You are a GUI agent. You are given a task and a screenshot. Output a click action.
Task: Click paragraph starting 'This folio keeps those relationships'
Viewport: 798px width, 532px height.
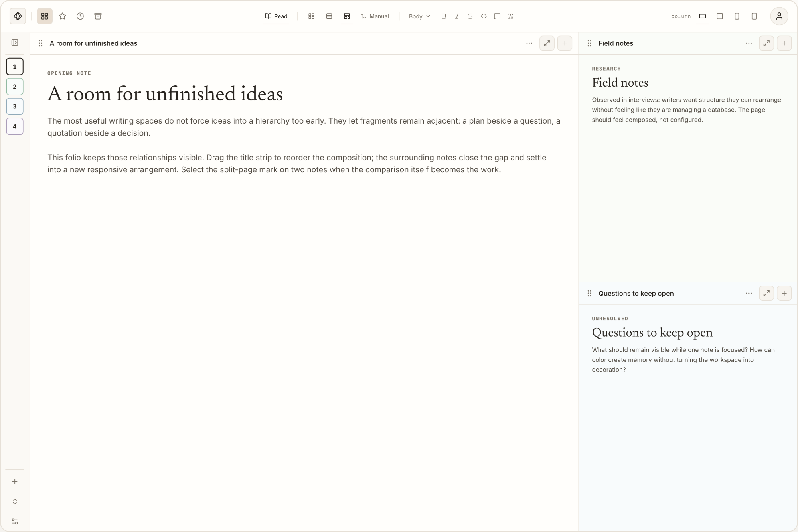pyautogui.click(x=297, y=164)
